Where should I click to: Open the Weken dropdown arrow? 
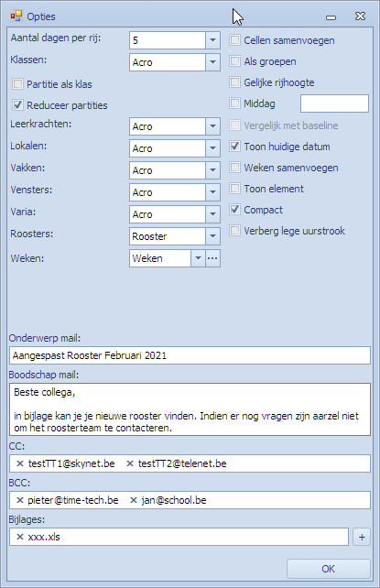pos(198,258)
